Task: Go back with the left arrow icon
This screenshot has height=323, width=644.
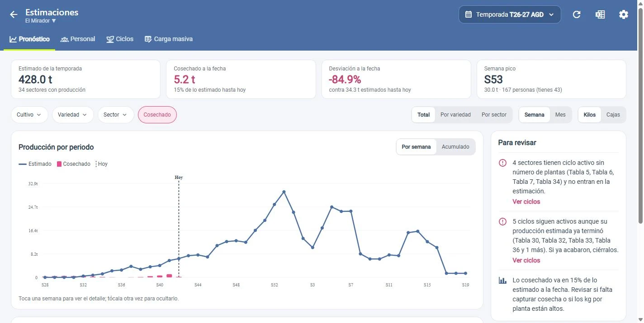Action: click(14, 14)
